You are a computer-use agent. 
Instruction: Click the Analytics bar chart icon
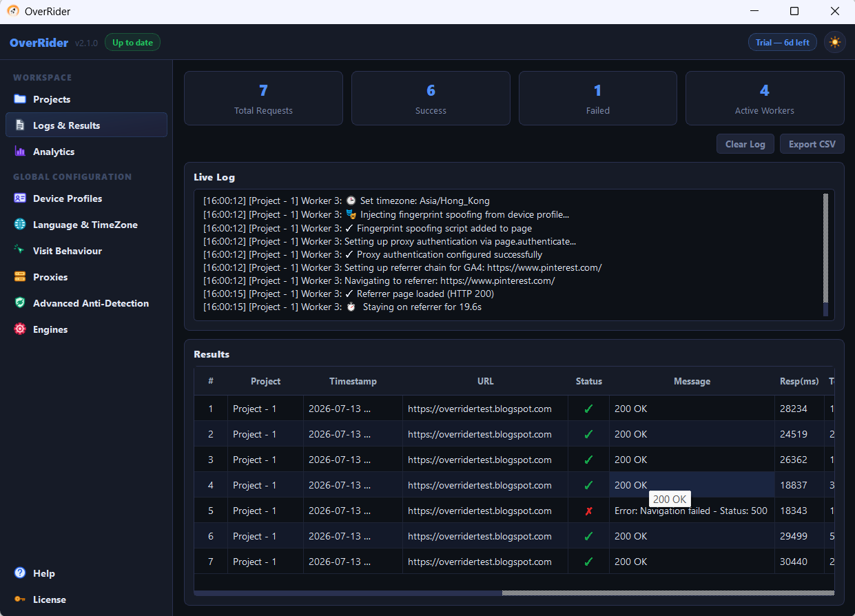point(20,152)
